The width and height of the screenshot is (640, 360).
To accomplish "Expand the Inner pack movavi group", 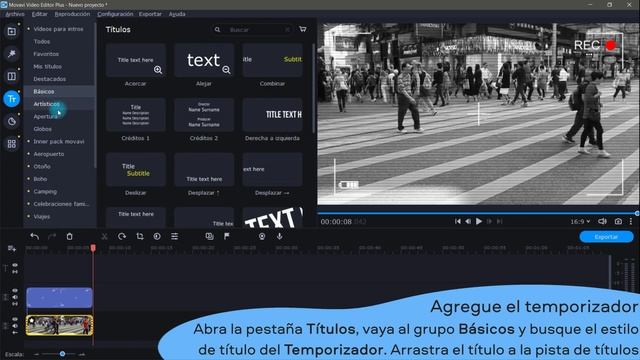I will (29, 141).
